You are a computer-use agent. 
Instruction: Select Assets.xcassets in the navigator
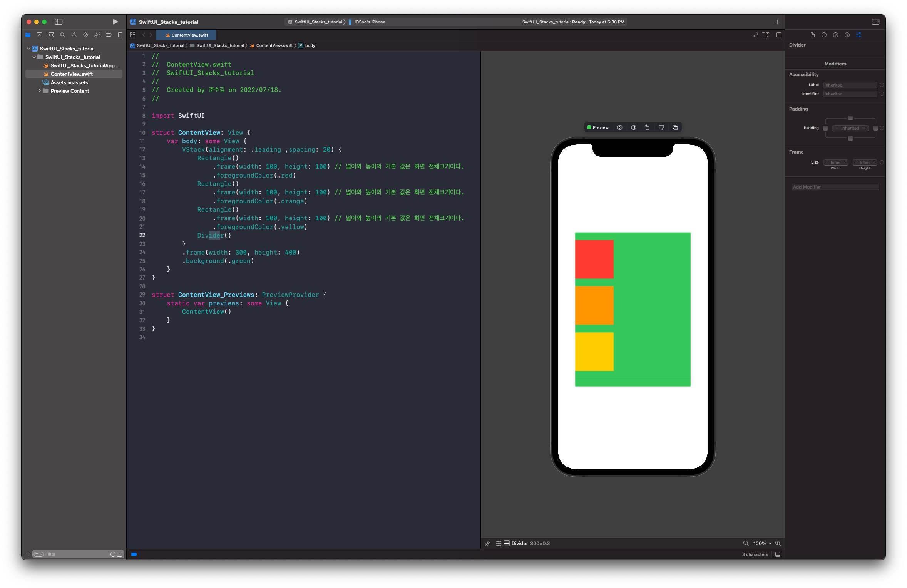point(69,82)
